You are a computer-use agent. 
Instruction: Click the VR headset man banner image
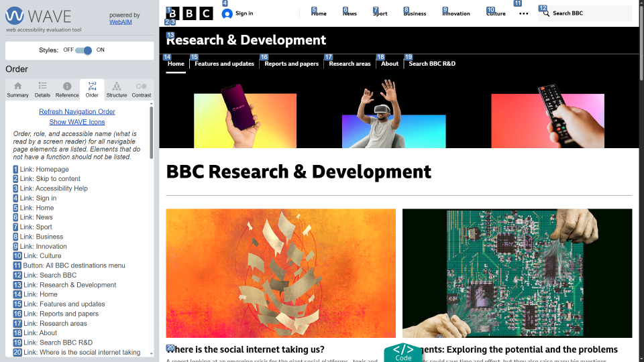pos(394,114)
